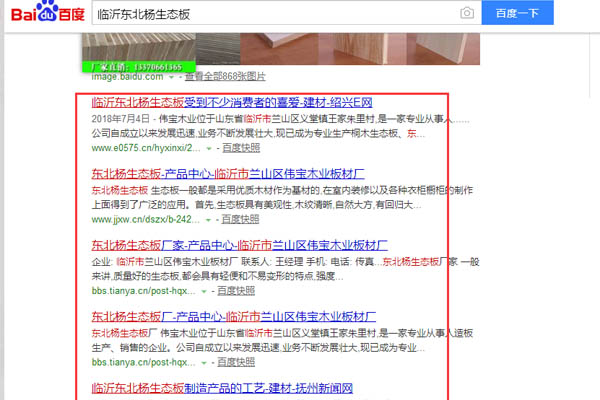Open 百度快照 under 东北杨生态板厂- result

point(236,362)
